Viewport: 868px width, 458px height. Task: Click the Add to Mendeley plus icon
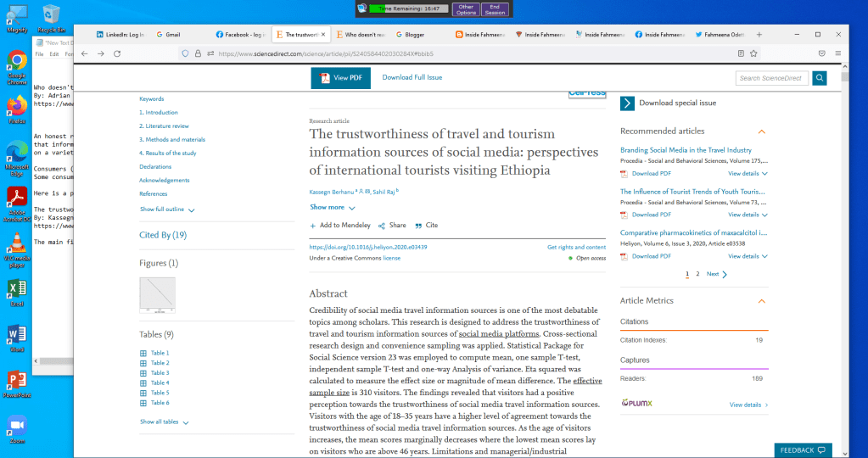(313, 226)
